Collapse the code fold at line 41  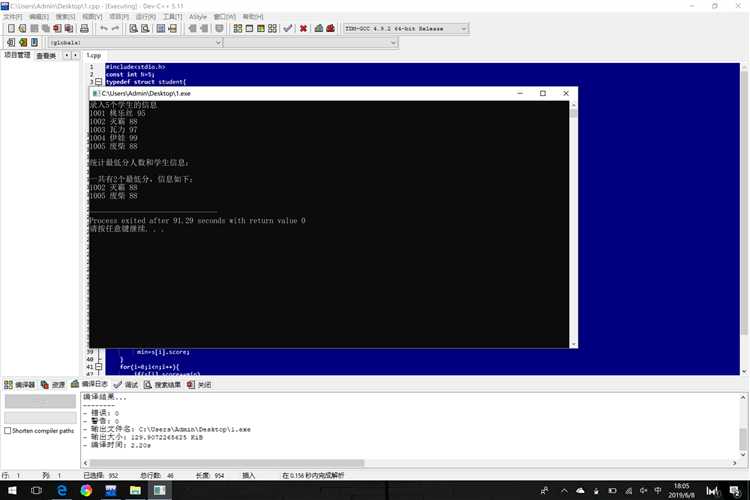point(99,367)
